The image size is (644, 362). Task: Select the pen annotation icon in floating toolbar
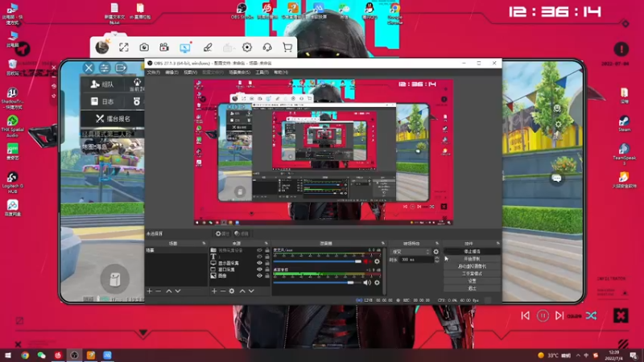208,47
